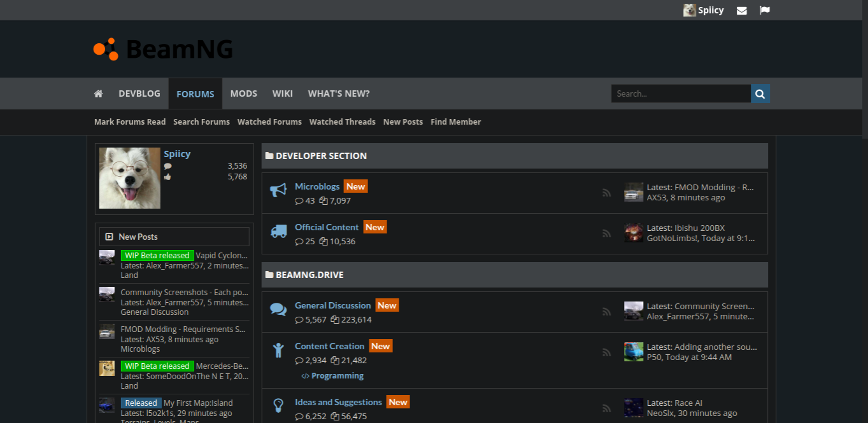Click the page vertical scrollbar
The image size is (868, 423).
coord(865,68)
